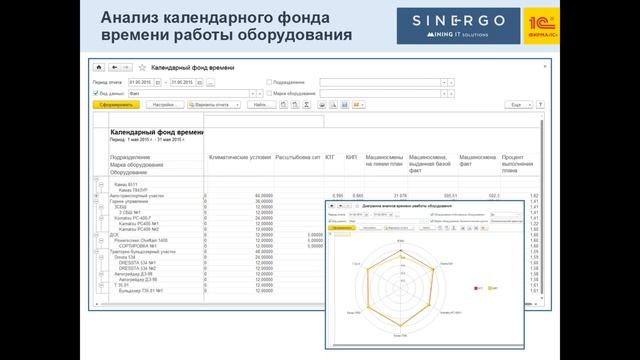Click the print icon in Календарный фонд toolbar
Viewport: 640px width, 360px height.
coord(322,105)
